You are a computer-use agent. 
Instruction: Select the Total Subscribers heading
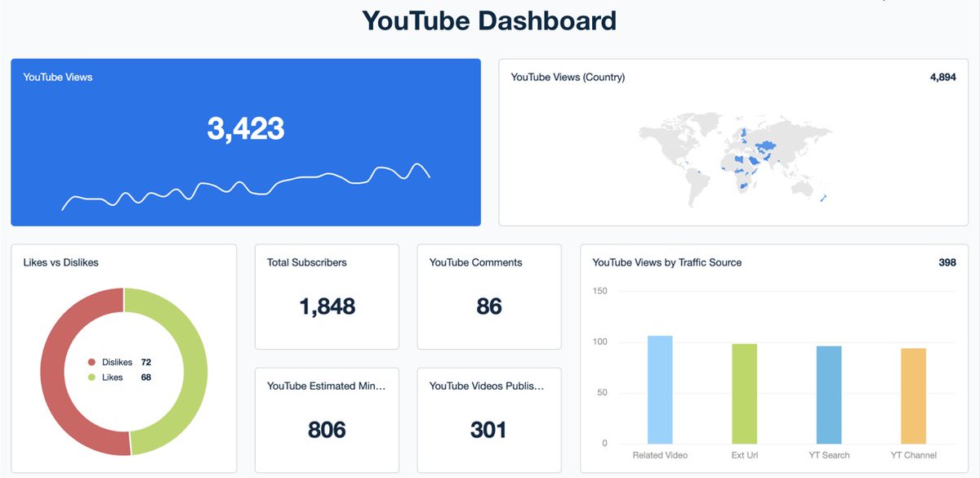click(x=307, y=262)
